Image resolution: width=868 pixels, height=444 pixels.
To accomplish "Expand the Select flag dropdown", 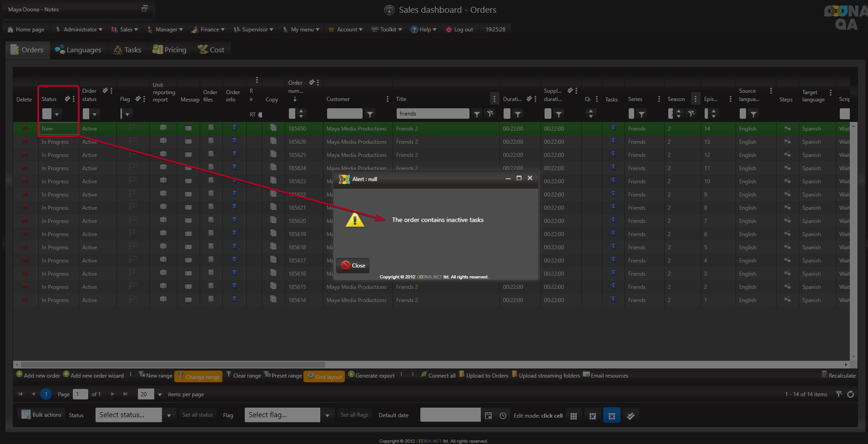I will 327,415.
